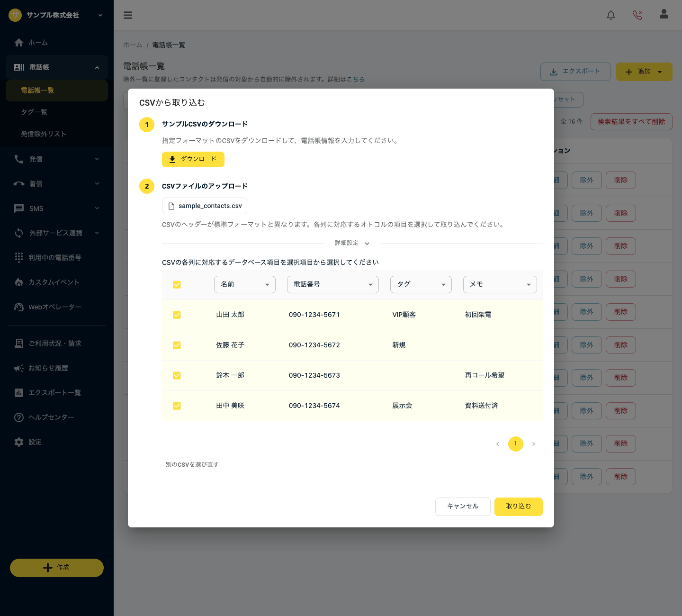Click the 再コール希望 memo cell
Screen dimensions: 682x616
485,375
